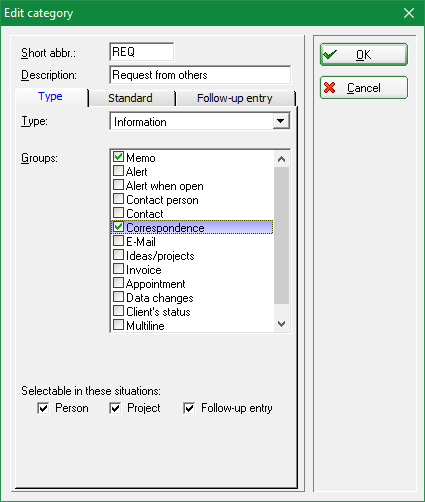Enable the Alert group checkbox
The height and width of the screenshot is (502, 425).
point(118,171)
